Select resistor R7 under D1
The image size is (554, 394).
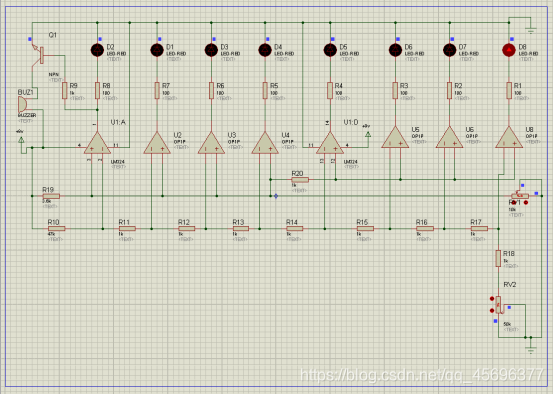click(x=157, y=90)
